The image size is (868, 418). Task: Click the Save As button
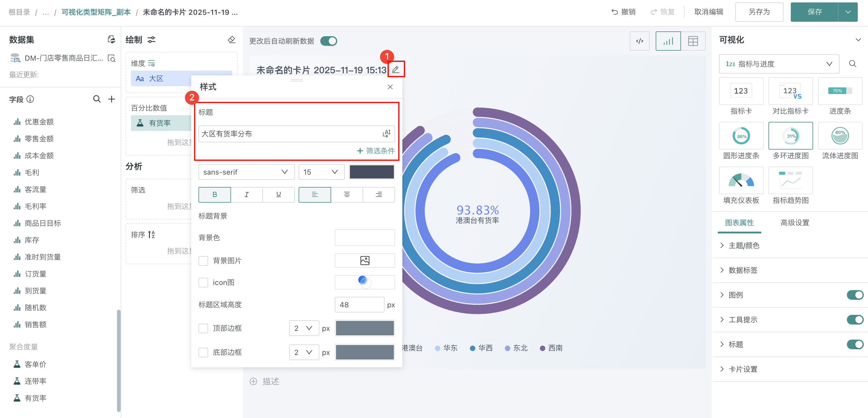click(759, 12)
